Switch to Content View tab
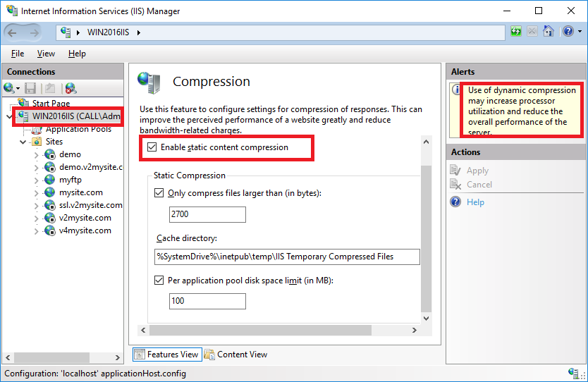Viewport: 588px width, 382px height. pos(236,355)
